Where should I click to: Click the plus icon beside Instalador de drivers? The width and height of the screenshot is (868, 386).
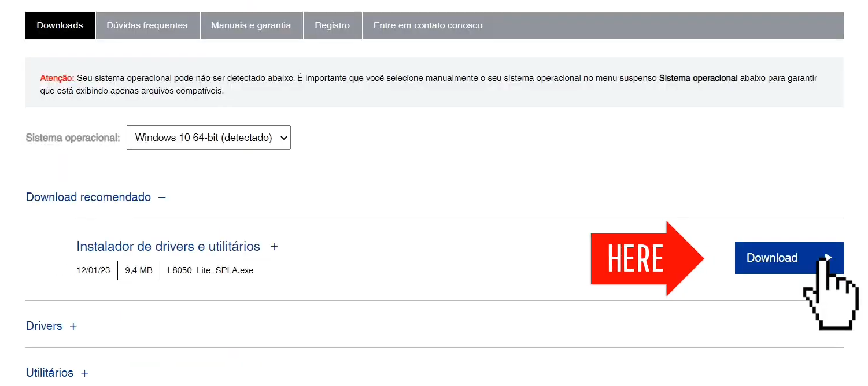pyautogui.click(x=274, y=247)
